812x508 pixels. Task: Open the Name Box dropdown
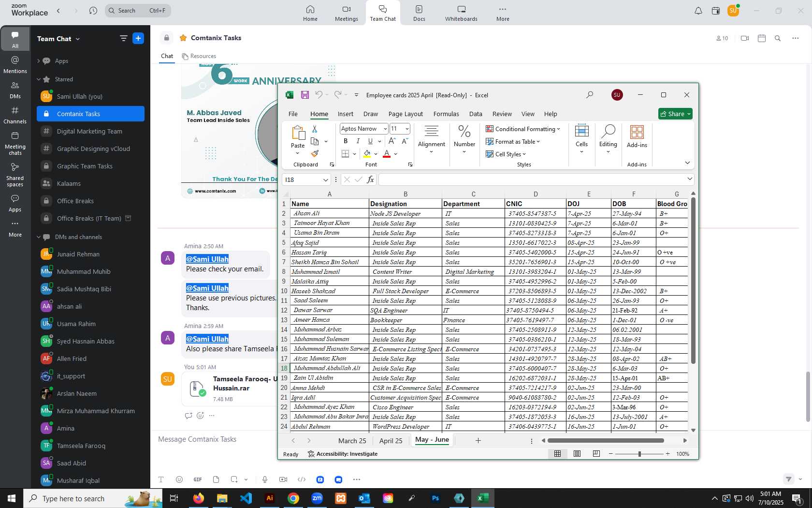click(x=325, y=179)
